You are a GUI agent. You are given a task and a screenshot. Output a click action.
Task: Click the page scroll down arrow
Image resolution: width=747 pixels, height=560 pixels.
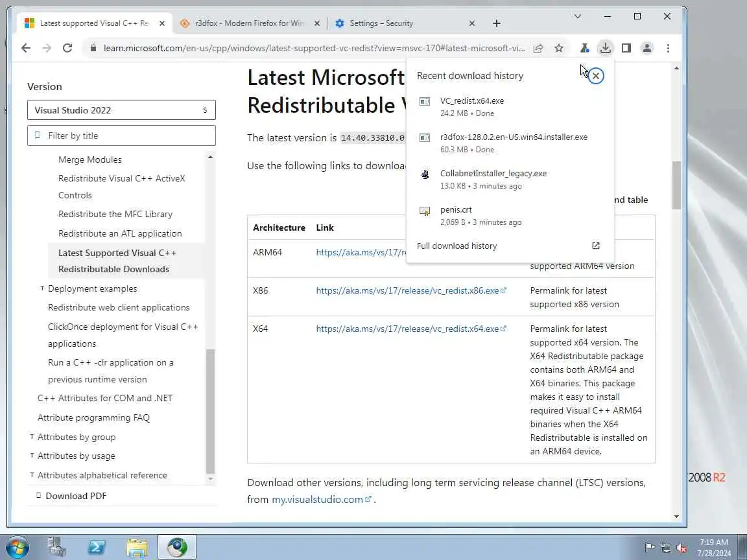pyautogui.click(x=676, y=517)
